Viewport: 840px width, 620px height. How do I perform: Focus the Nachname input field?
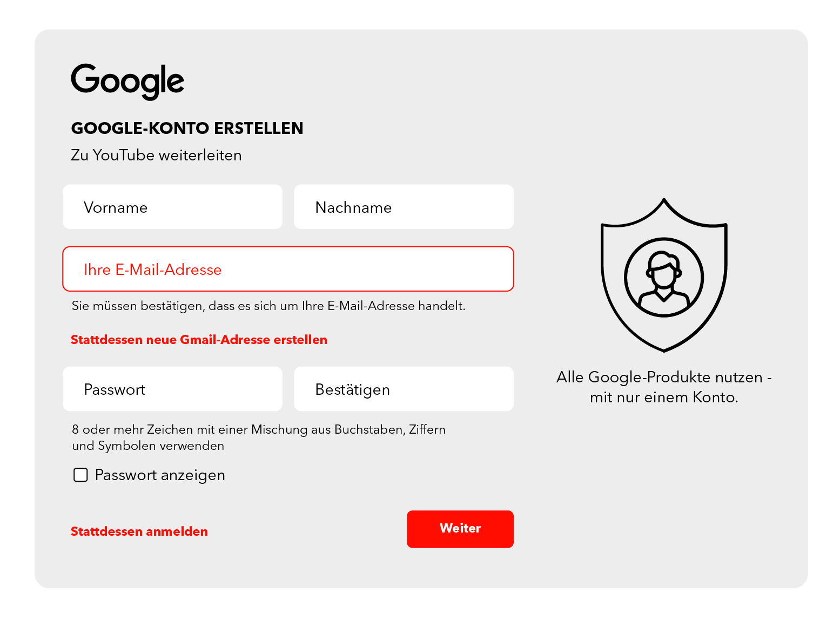point(404,207)
